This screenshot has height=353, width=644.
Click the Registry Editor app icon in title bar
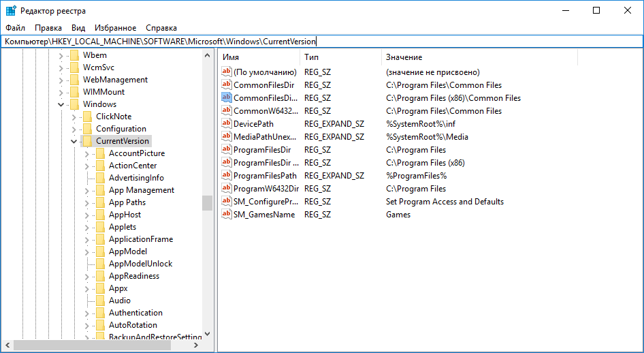tap(11, 10)
